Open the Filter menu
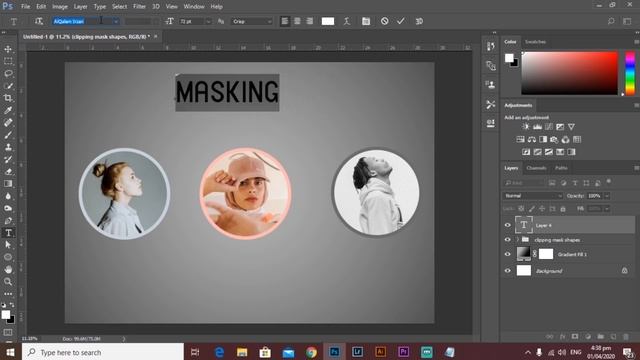Image resolution: width=640 pixels, height=360 pixels. tap(139, 7)
